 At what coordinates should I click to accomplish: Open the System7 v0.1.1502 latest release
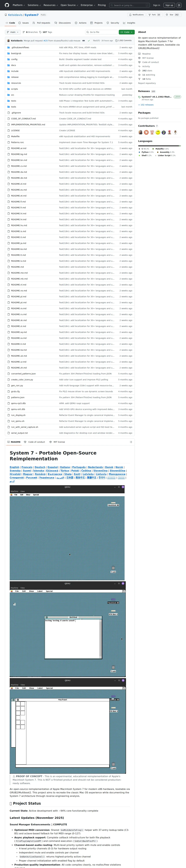(x=157, y=97)
